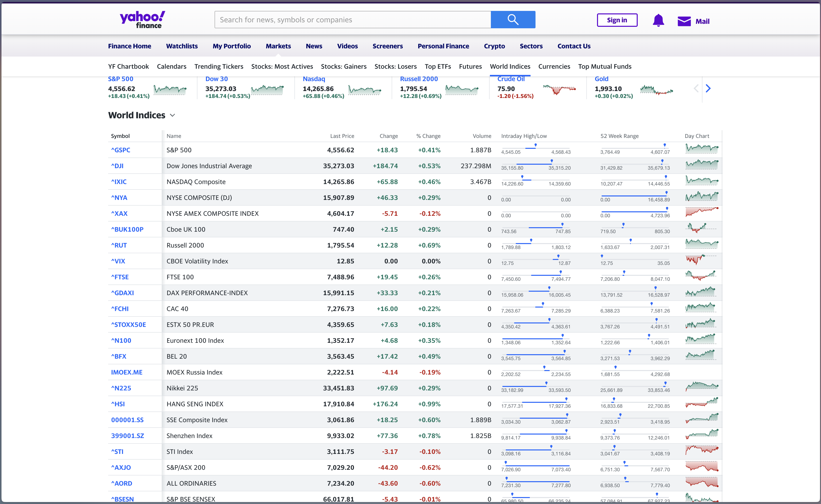Switch to YF Chartbook tab

[128, 66]
